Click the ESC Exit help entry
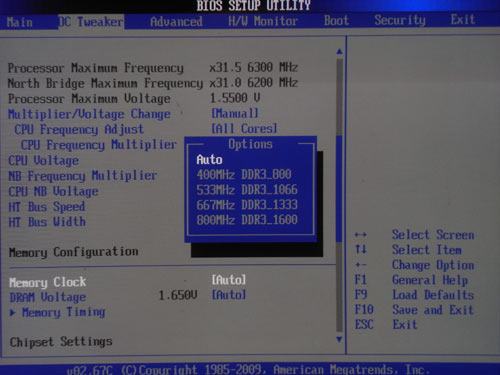500x375 pixels. tap(386, 325)
